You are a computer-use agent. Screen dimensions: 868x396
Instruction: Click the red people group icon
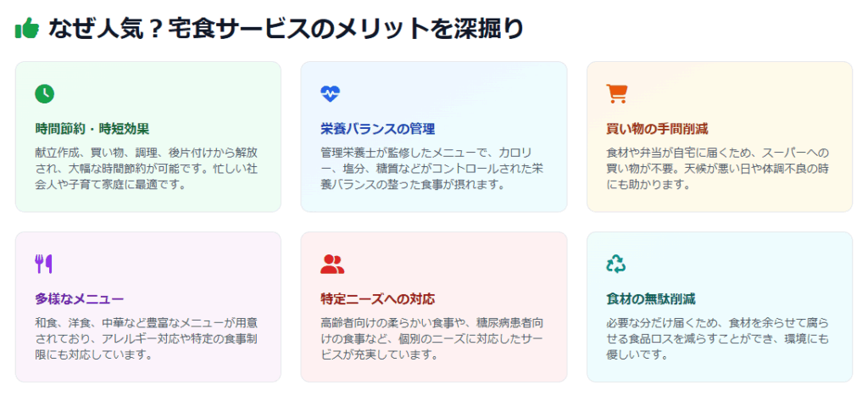332,265
